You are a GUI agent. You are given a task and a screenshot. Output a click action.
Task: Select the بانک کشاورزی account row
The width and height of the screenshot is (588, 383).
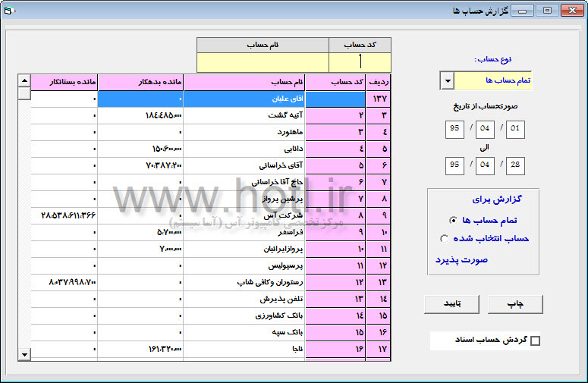[x=244, y=316]
